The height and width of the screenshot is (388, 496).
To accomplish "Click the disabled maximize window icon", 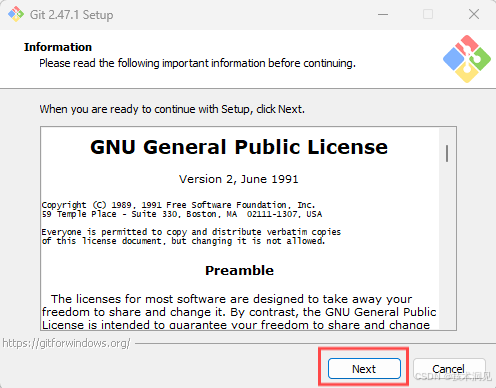I will (428, 14).
